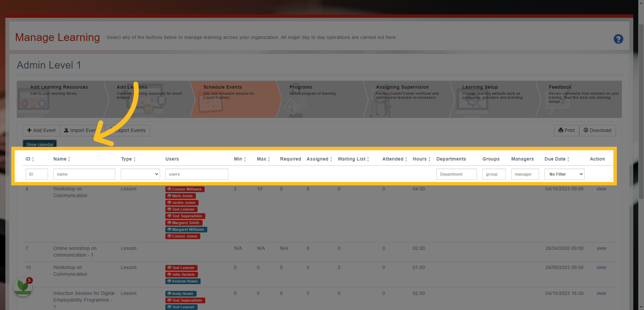Viewport: 644px width, 310px height.
Task: Click Margaret Smith user tag
Action: (184, 223)
